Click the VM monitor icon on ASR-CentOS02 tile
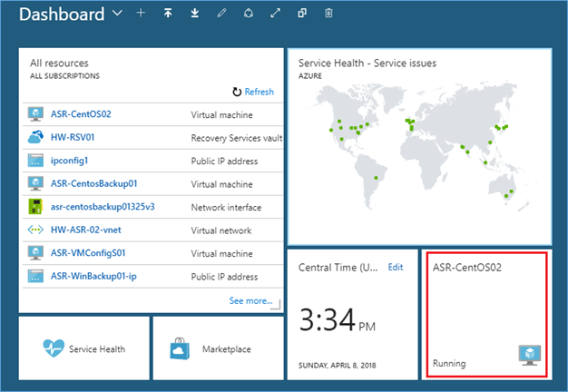The height and width of the screenshot is (392, 568). pos(530,355)
